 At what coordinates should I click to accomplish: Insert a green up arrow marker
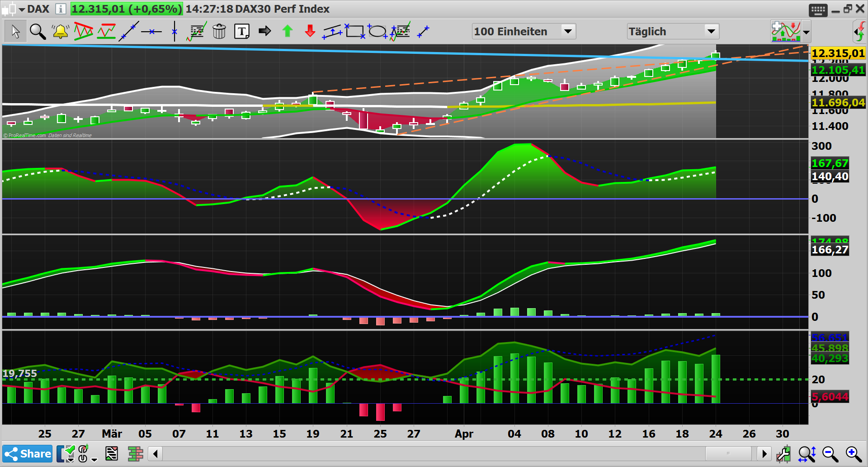tap(288, 31)
